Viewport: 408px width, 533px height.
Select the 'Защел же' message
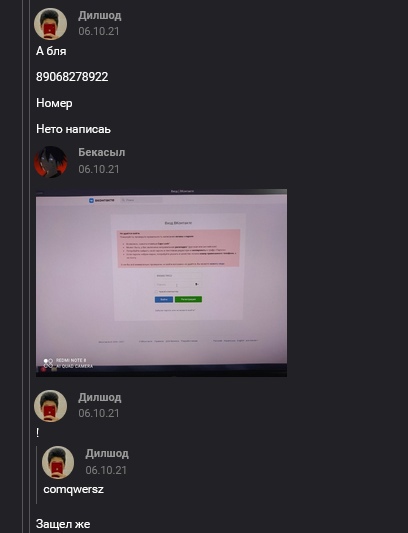tap(63, 524)
